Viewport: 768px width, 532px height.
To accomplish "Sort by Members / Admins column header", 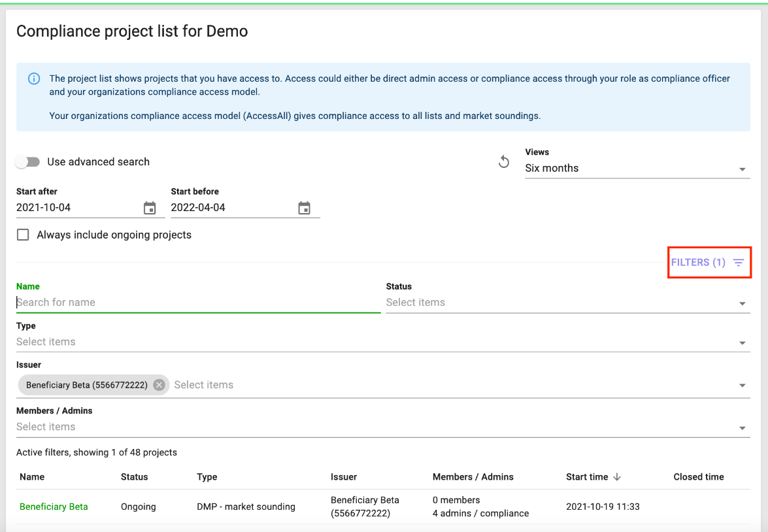I will coord(473,476).
